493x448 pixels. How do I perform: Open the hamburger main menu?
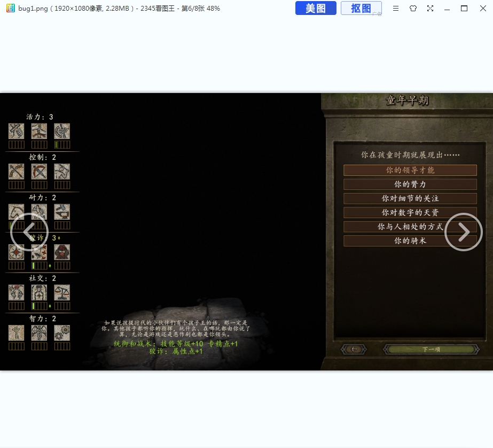point(396,9)
